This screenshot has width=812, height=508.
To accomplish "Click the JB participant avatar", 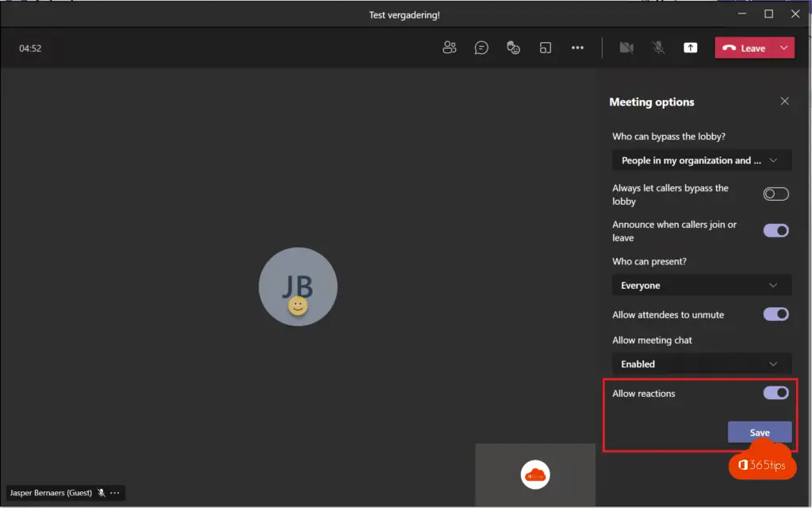I will [298, 287].
